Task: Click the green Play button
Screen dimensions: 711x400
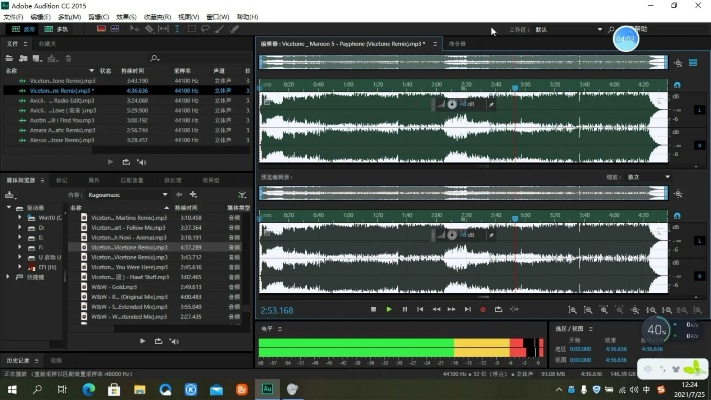Action: pyautogui.click(x=389, y=309)
